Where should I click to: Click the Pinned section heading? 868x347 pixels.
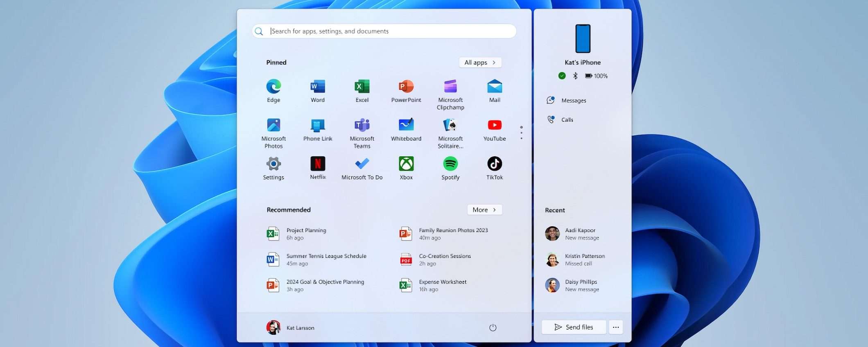(x=276, y=62)
